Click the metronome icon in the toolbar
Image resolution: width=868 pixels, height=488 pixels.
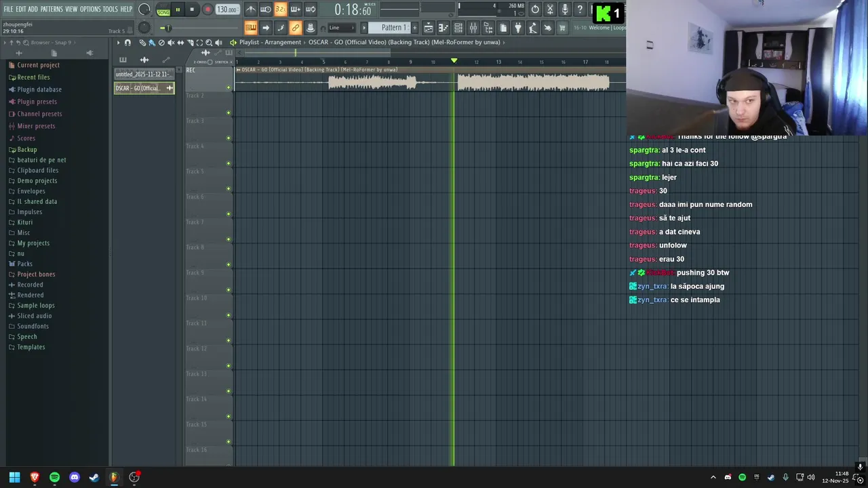click(x=250, y=9)
